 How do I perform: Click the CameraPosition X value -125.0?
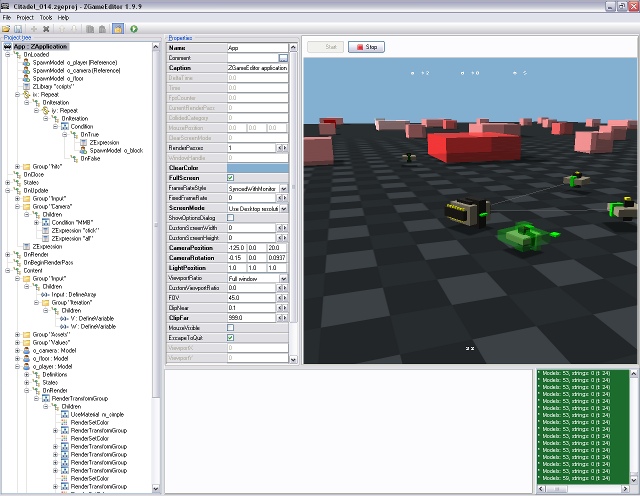click(237, 248)
